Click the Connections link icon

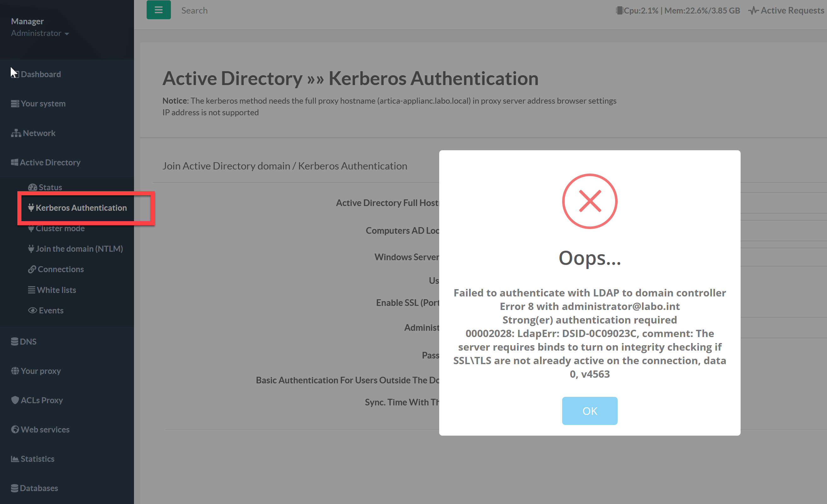pos(32,269)
